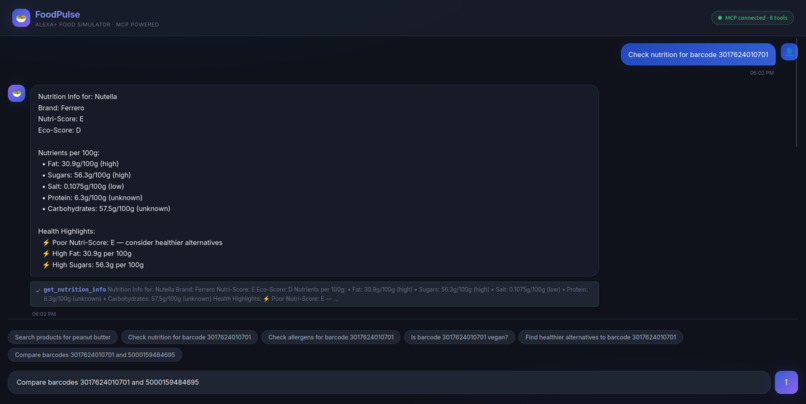Click 'Health Highlights:' heading

point(66,231)
